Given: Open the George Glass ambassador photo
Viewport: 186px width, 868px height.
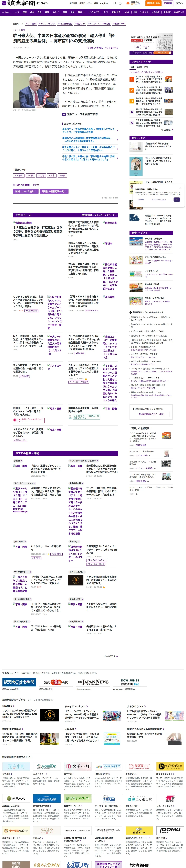Looking at the screenshot, I should coord(36,91).
